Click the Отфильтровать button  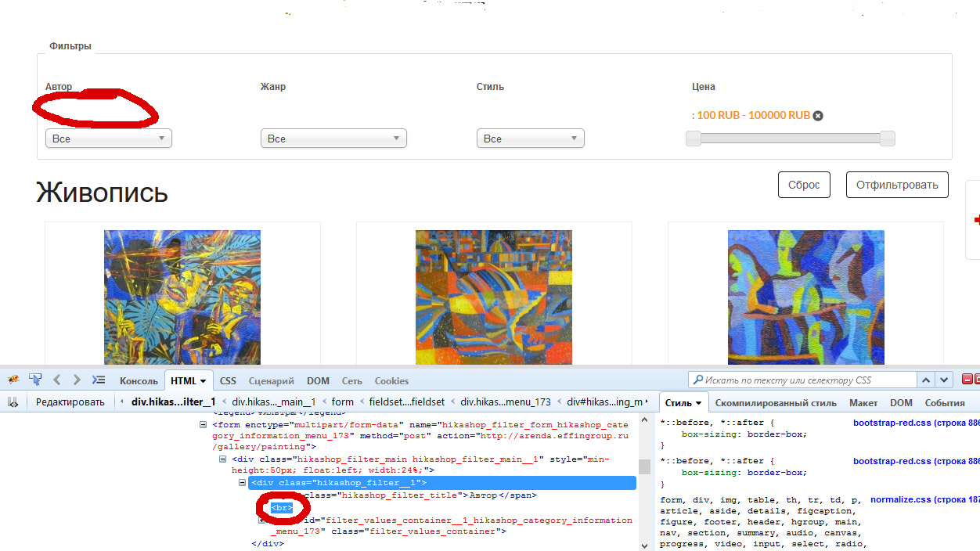click(x=897, y=185)
